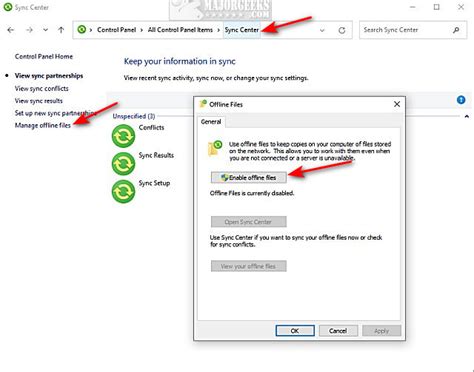
Task: Click Enable offline files button
Action: [x=249, y=178]
